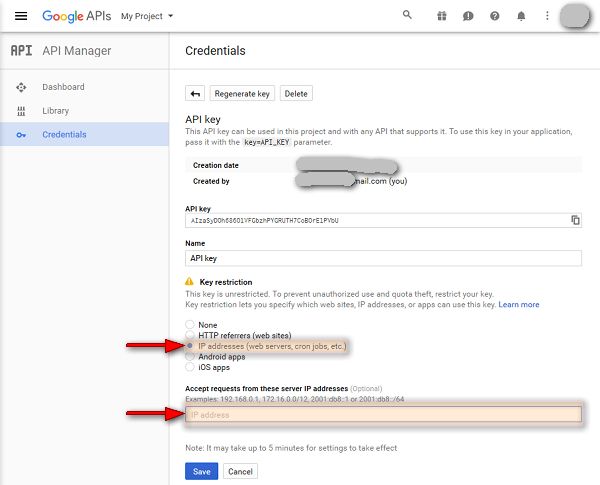Go back with the arrow button
Screen dimensions: 600x485
195,93
